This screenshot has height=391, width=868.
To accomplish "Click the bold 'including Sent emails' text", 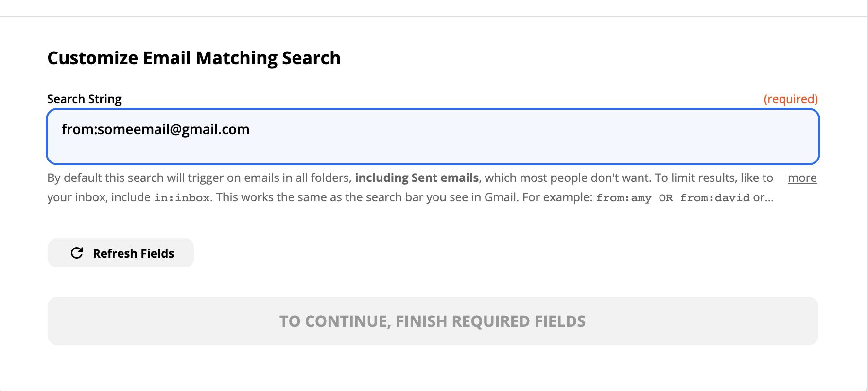I will 417,178.
